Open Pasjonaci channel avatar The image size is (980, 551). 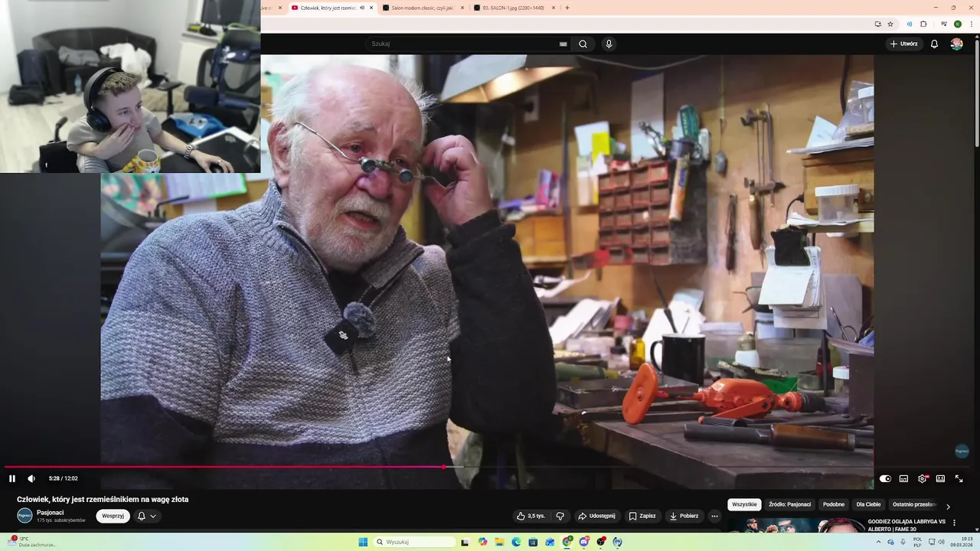point(24,516)
